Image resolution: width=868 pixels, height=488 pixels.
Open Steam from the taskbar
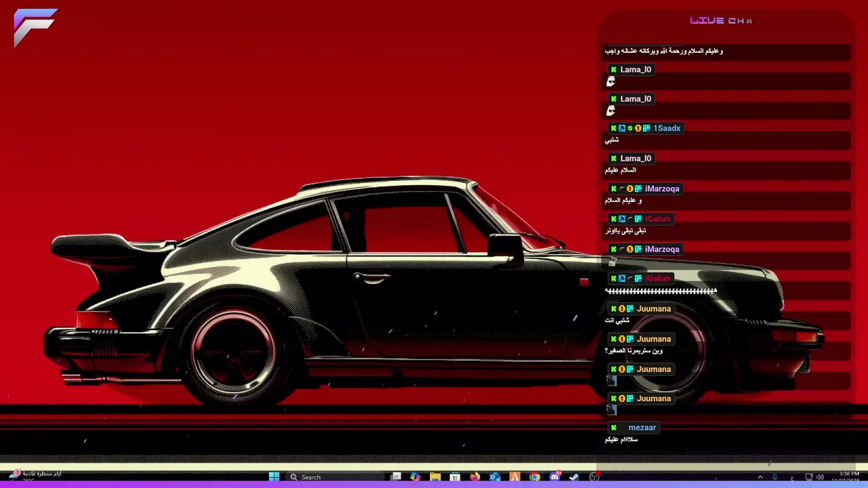(574, 477)
